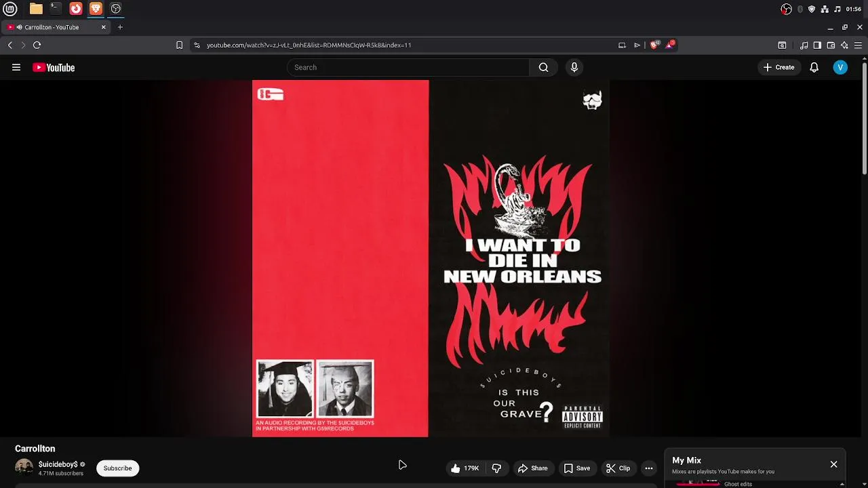
Task: Click the video player album art
Action: click(x=431, y=258)
